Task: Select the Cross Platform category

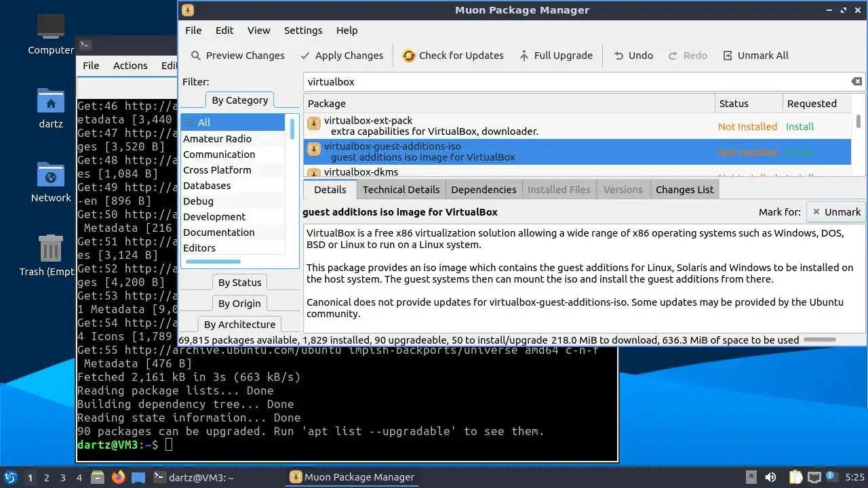Action: tap(234, 170)
